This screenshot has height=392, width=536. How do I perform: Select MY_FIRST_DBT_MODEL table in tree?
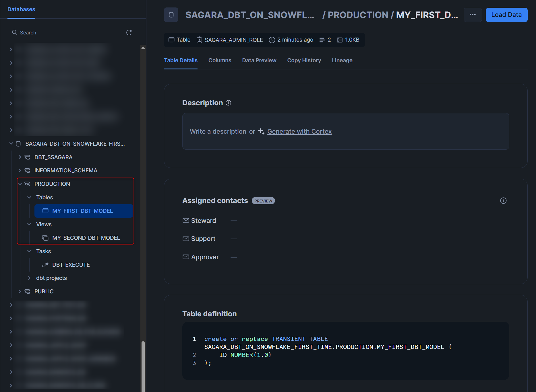84,211
